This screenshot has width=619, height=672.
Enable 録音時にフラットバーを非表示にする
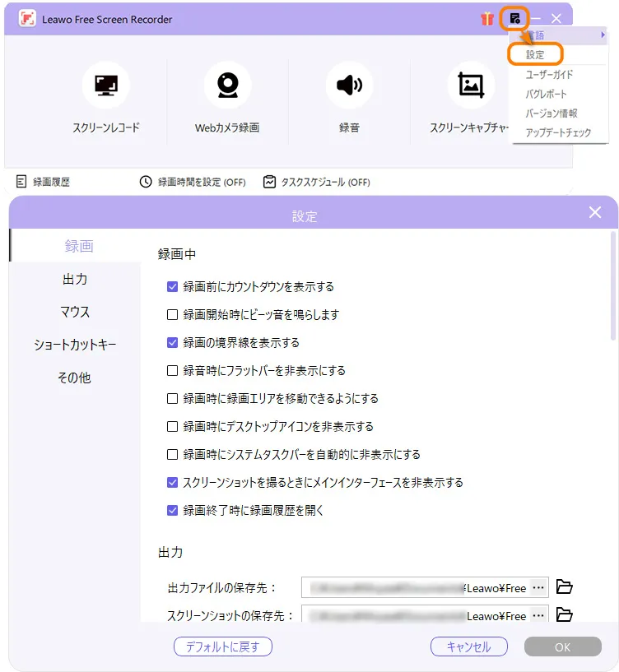click(172, 370)
